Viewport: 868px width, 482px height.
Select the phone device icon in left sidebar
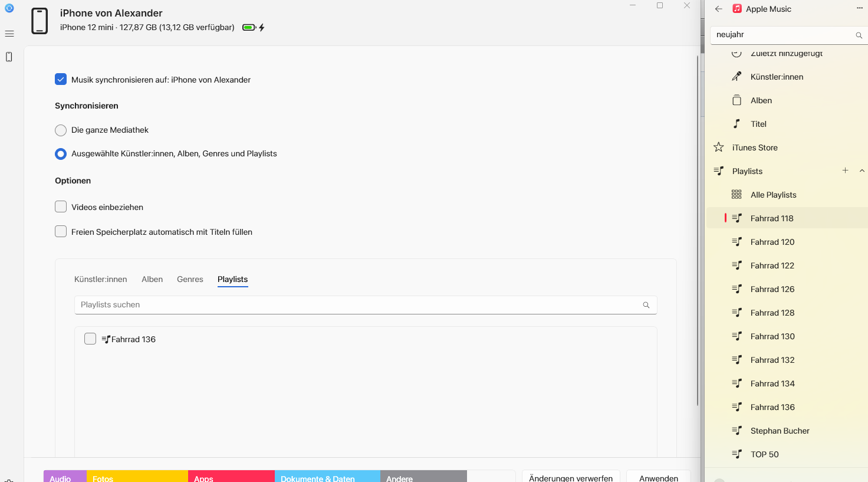(x=9, y=57)
